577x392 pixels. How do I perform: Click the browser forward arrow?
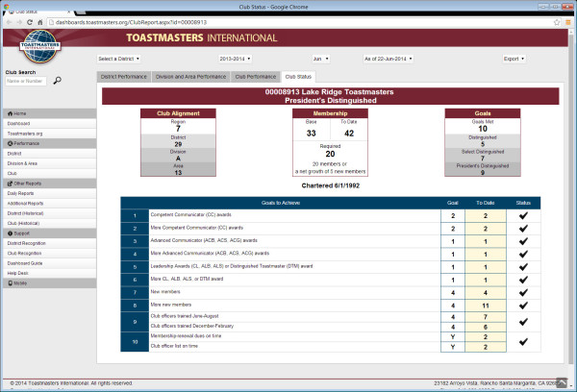[19, 22]
